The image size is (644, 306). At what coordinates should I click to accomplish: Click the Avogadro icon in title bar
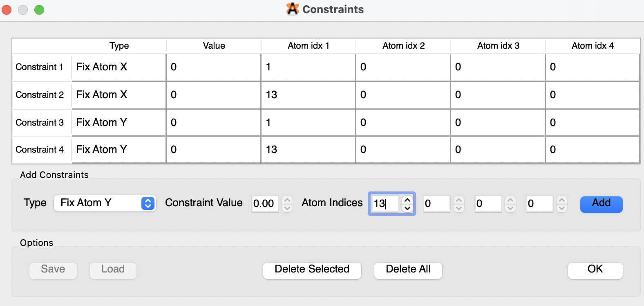pos(293,9)
